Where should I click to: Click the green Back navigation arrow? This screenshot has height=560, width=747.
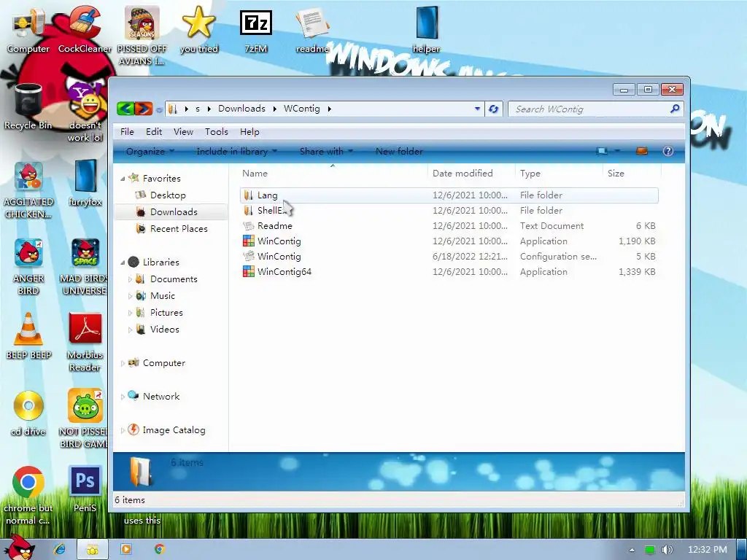(x=125, y=109)
